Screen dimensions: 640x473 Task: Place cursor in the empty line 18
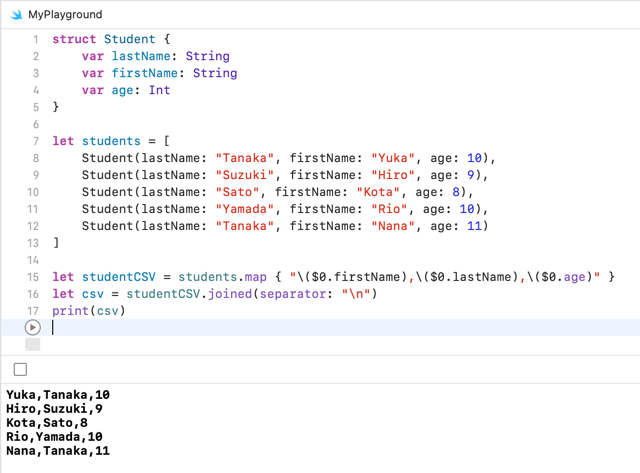pos(300,327)
